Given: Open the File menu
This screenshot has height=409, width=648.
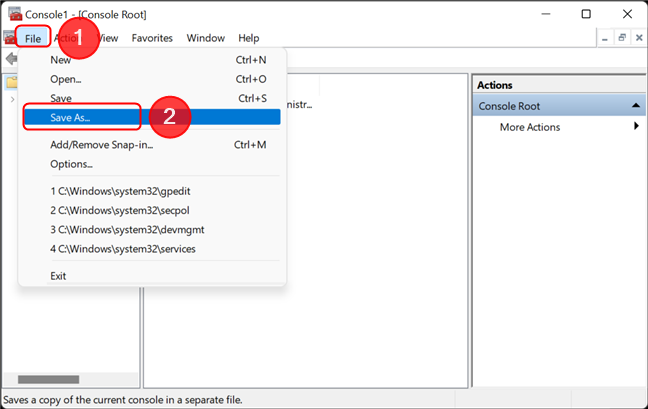Looking at the screenshot, I should point(33,38).
